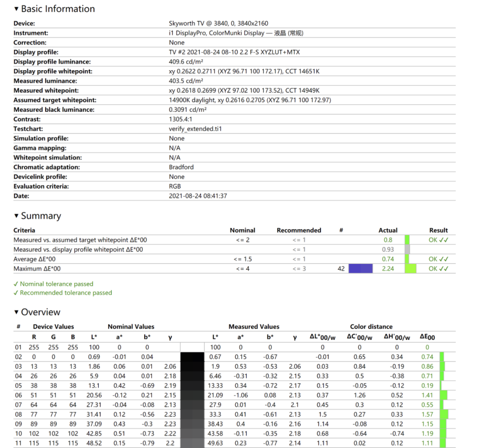Select the device text 'Skyworth TV @ 3840, 0, 3840x2160'

(218, 23)
